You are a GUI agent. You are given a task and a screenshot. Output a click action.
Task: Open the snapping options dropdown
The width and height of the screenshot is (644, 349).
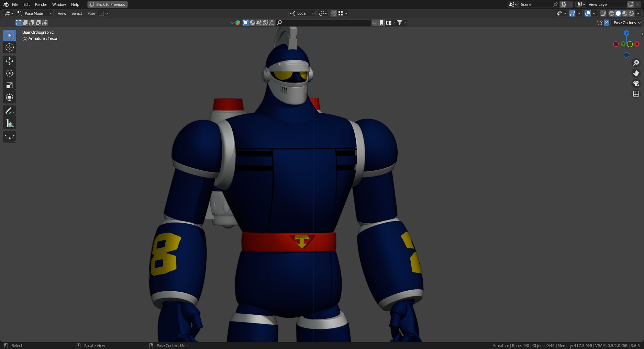click(343, 13)
